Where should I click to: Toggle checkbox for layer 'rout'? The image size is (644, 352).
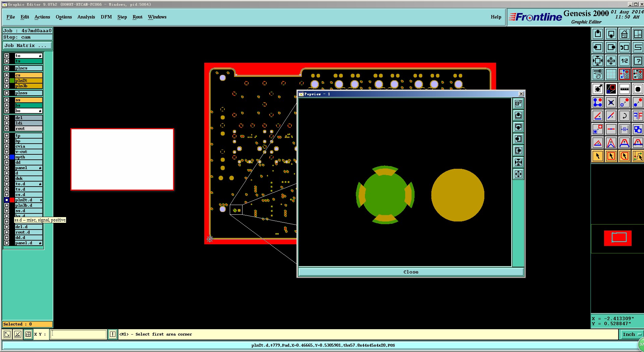[x=7, y=129]
